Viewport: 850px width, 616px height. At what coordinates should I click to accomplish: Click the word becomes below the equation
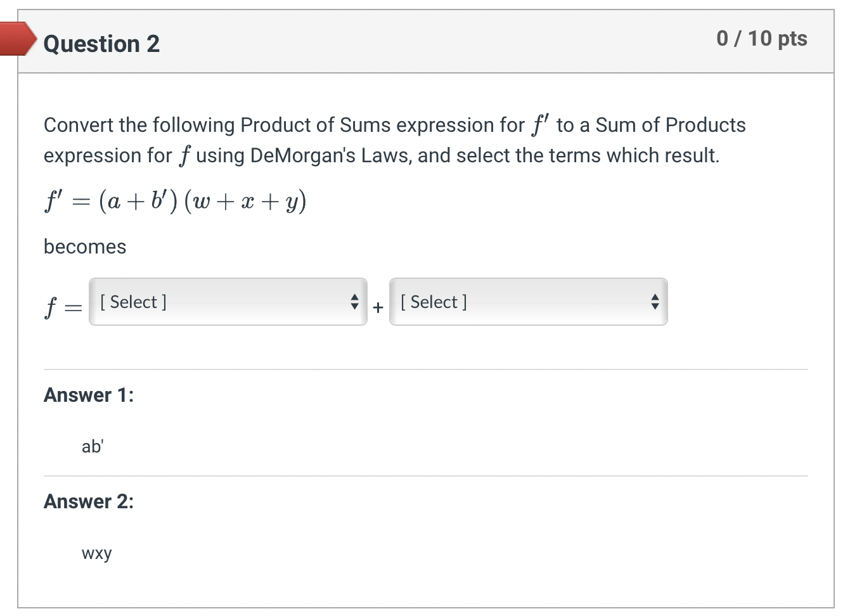coord(84,247)
